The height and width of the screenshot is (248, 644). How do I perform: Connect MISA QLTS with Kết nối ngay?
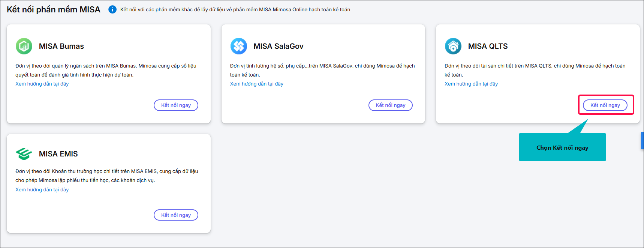[605, 105]
